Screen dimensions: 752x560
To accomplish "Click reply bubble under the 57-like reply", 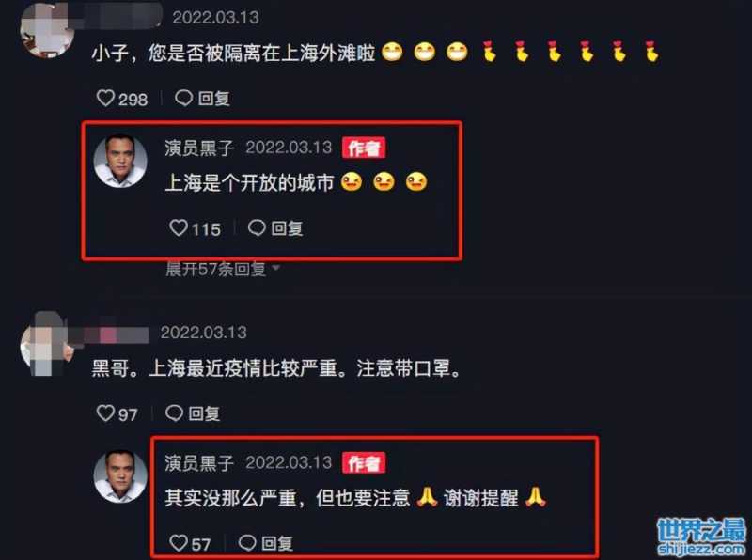I will [247, 543].
